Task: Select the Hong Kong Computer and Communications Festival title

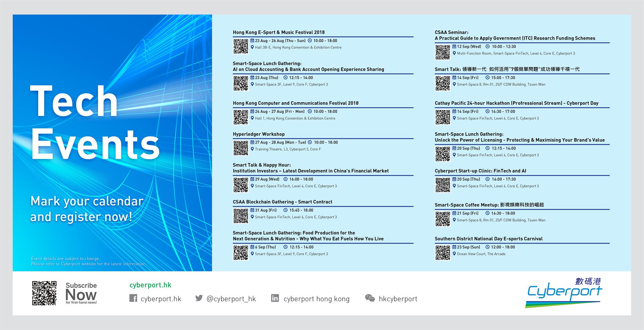Action: click(296, 103)
